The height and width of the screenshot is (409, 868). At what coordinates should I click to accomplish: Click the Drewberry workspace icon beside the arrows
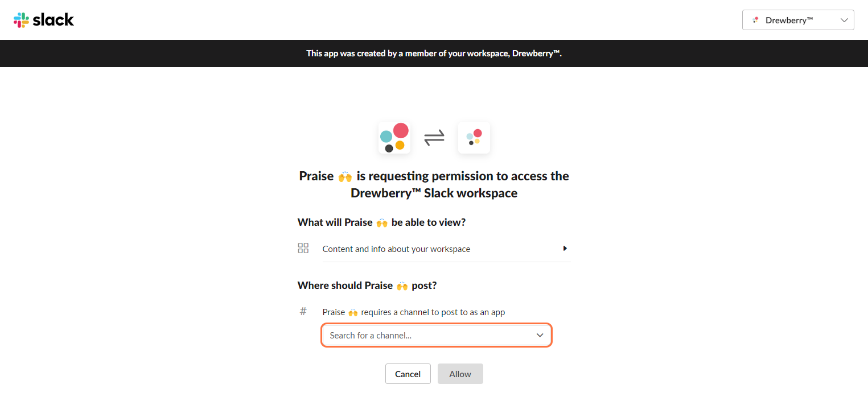pyautogui.click(x=474, y=138)
